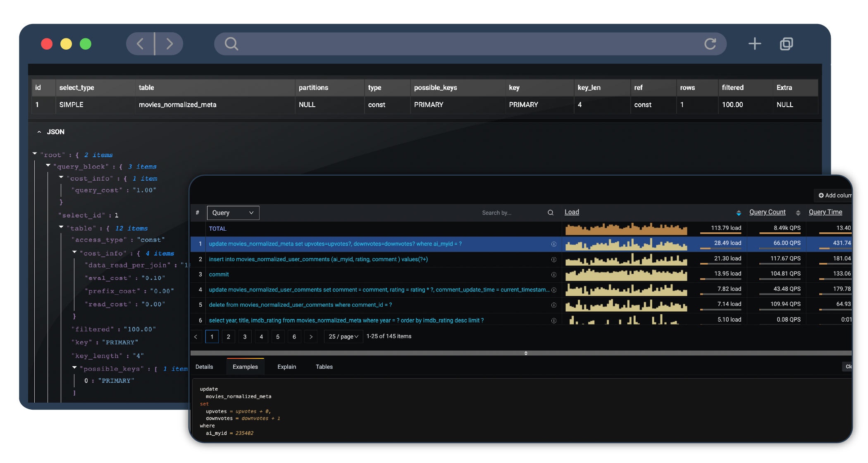The height and width of the screenshot is (463, 868).
Task: Click the reload page icon
Action: [x=710, y=44]
